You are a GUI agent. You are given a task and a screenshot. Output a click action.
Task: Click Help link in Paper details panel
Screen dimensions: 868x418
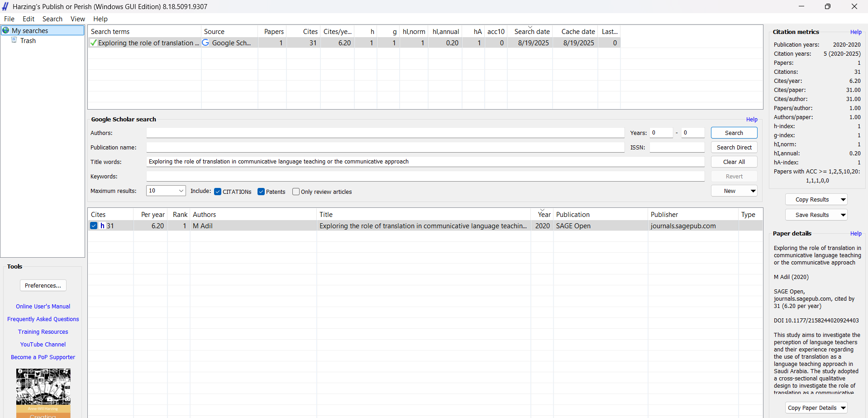point(856,233)
